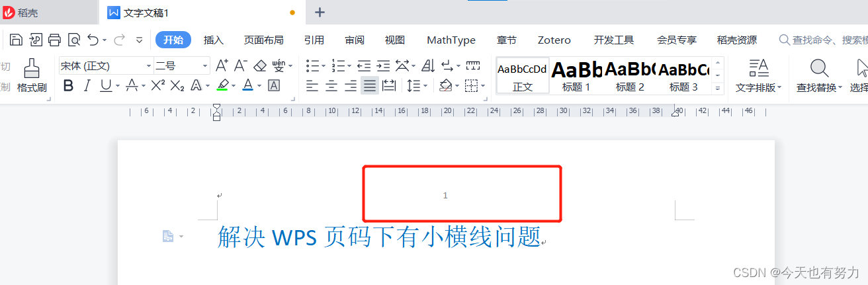Screen dimensions: 868x285
Task: Click the paragraph shading fill icon
Action: coord(446,85)
